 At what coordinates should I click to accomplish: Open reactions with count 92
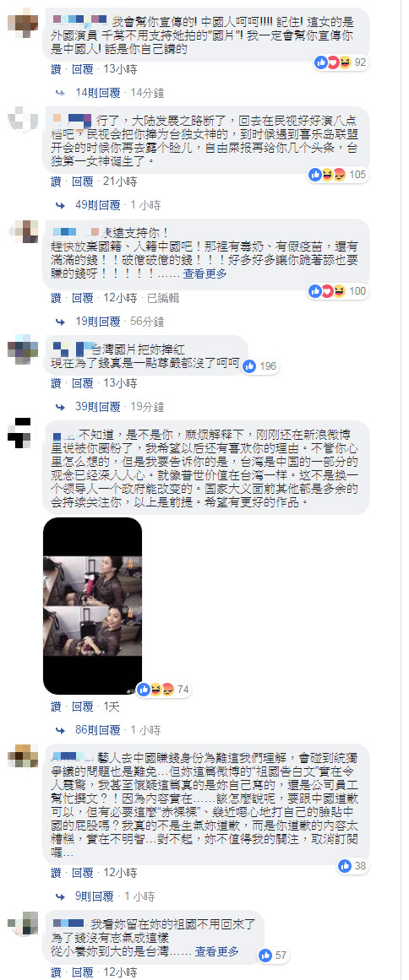coord(341,62)
